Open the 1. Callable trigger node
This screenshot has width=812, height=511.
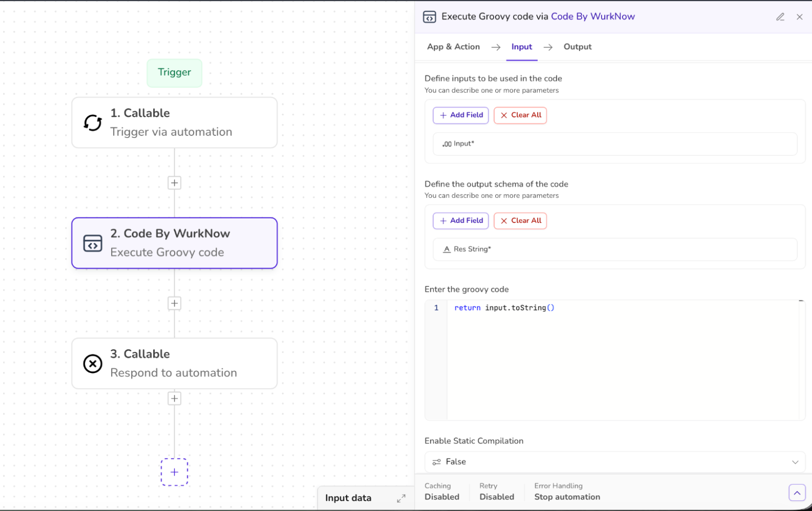point(175,123)
